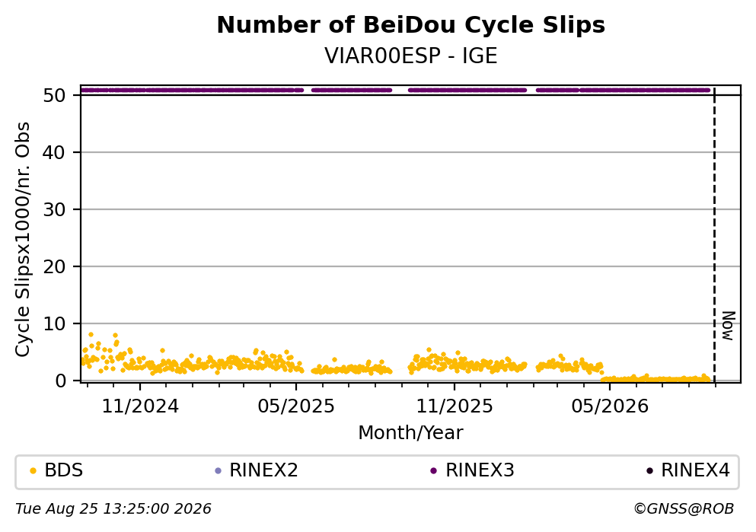This screenshot has width=756, height=532.
Task: Click the 11/2024 x-axis tick label
Action: [x=140, y=406]
